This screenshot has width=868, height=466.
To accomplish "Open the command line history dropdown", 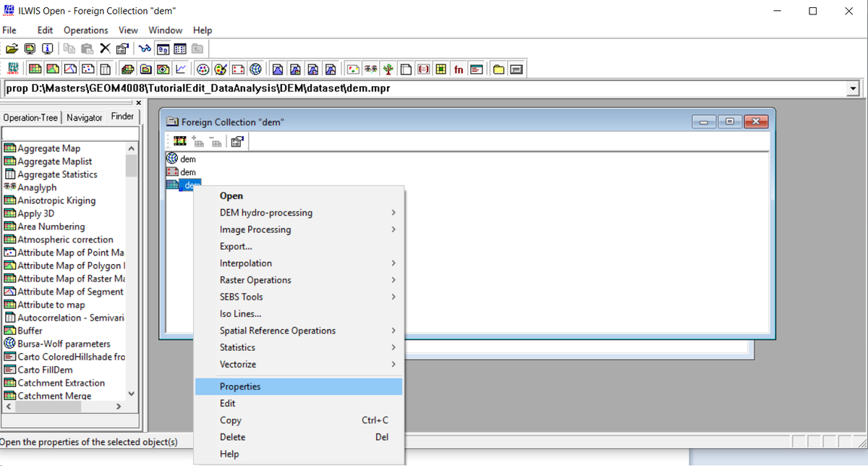I will point(853,89).
